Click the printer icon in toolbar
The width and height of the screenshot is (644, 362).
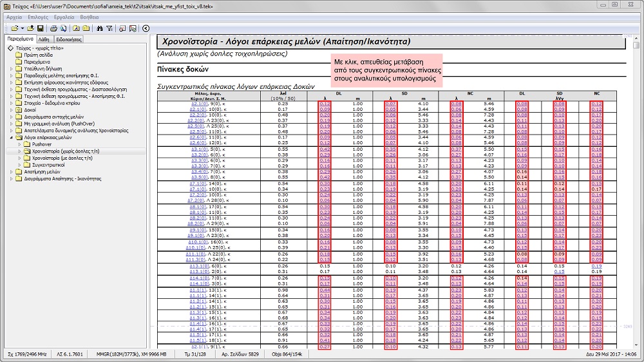53,28
